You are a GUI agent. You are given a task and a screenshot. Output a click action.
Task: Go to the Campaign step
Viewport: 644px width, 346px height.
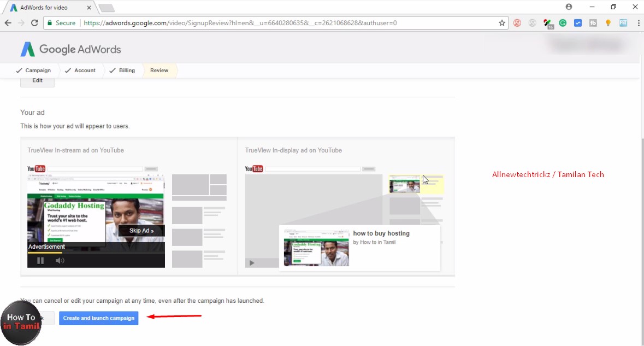tap(33, 71)
